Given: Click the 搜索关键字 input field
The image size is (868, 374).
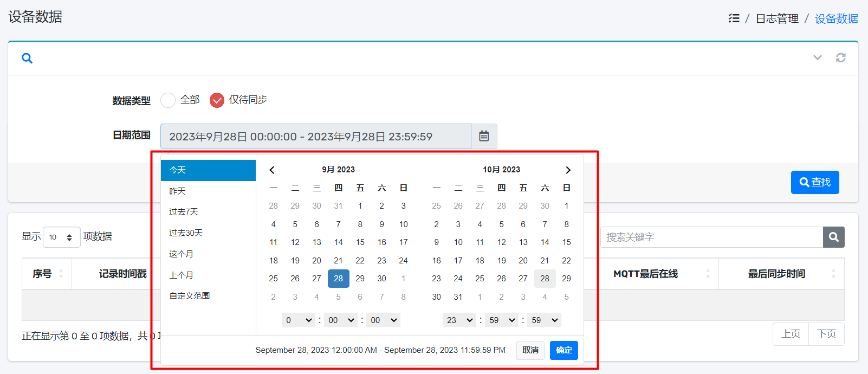Looking at the screenshot, I should tap(711, 237).
